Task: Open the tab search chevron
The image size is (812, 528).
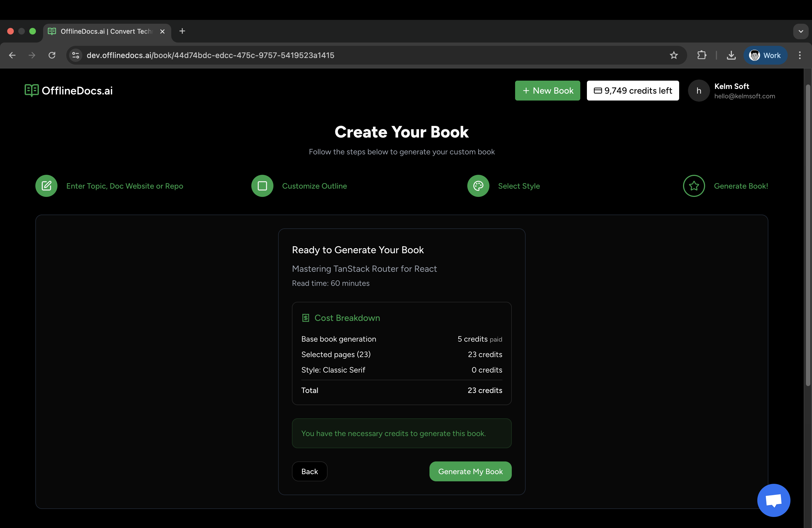Action: [801, 31]
